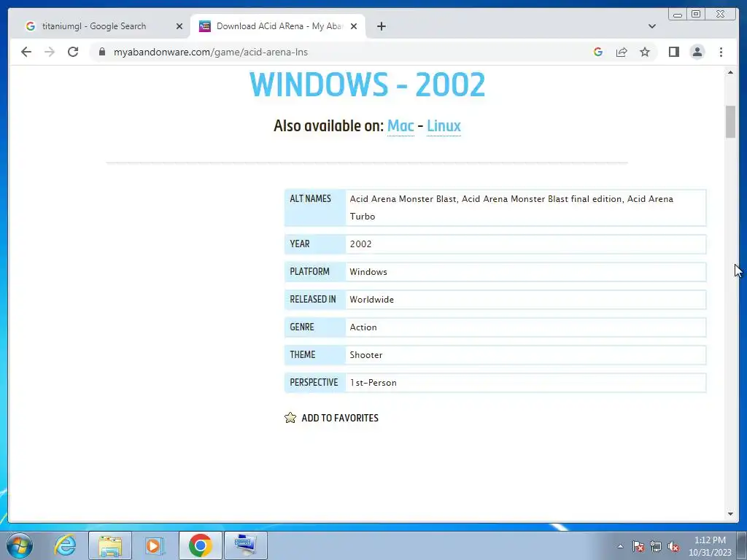This screenshot has width=747, height=560.
Task: Click the GENRE label cell
Action: tap(315, 327)
